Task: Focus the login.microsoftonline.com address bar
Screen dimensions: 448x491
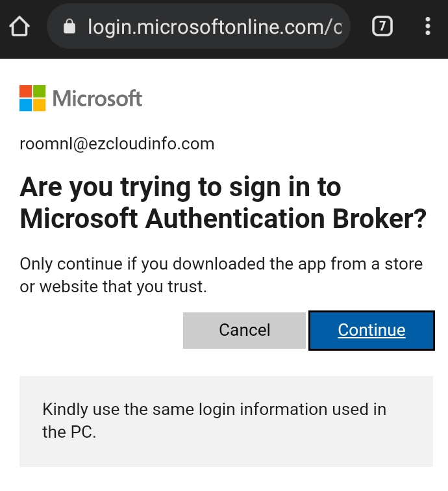Action: (x=214, y=27)
